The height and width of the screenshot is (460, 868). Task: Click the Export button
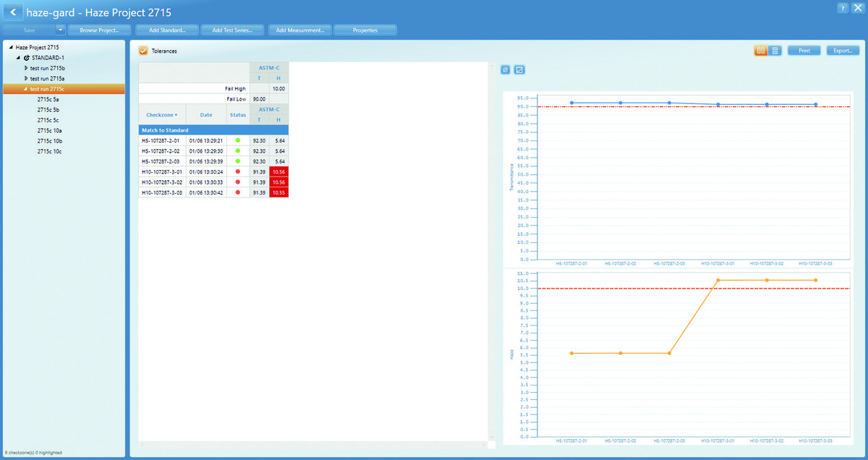pos(843,51)
